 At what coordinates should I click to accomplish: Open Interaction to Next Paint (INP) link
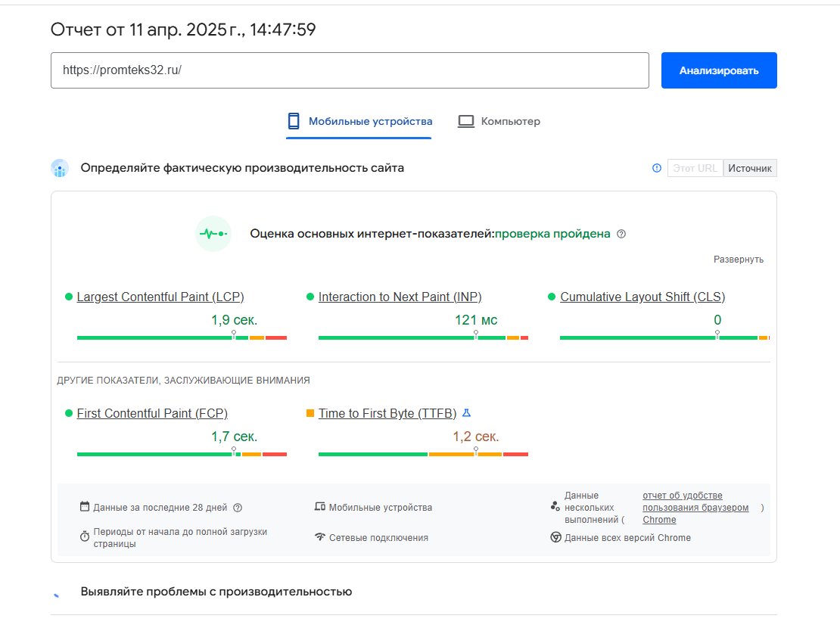(400, 297)
